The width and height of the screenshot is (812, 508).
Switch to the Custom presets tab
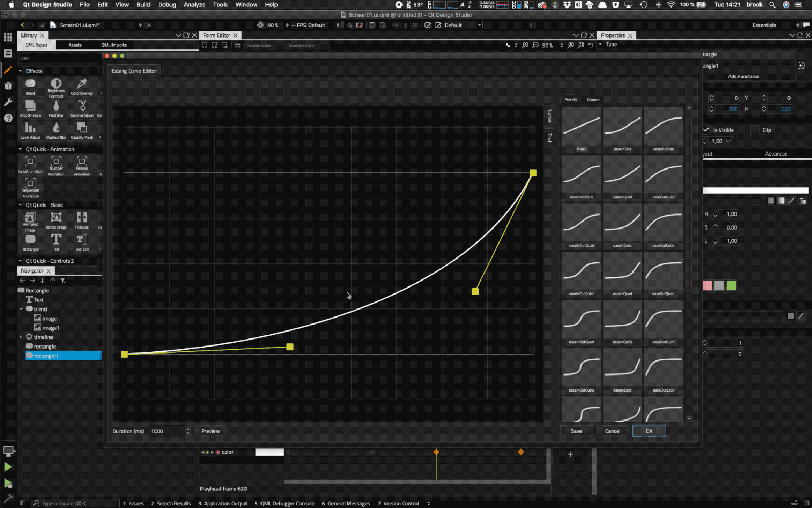click(593, 100)
